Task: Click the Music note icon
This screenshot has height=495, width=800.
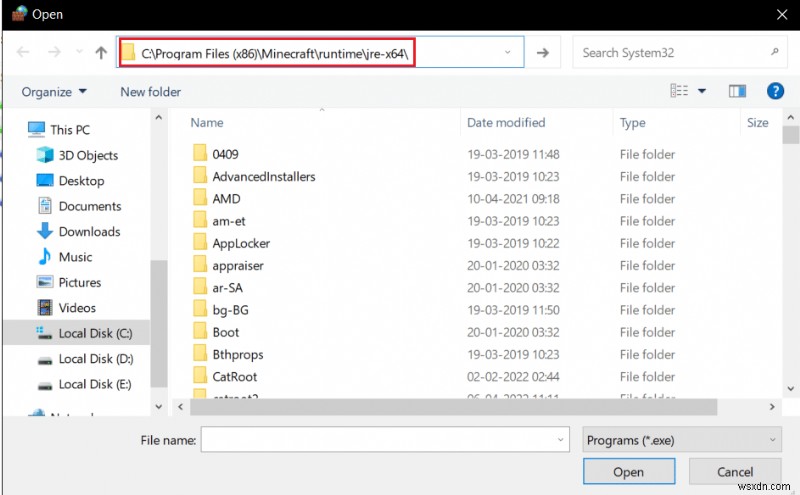Action: point(45,256)
